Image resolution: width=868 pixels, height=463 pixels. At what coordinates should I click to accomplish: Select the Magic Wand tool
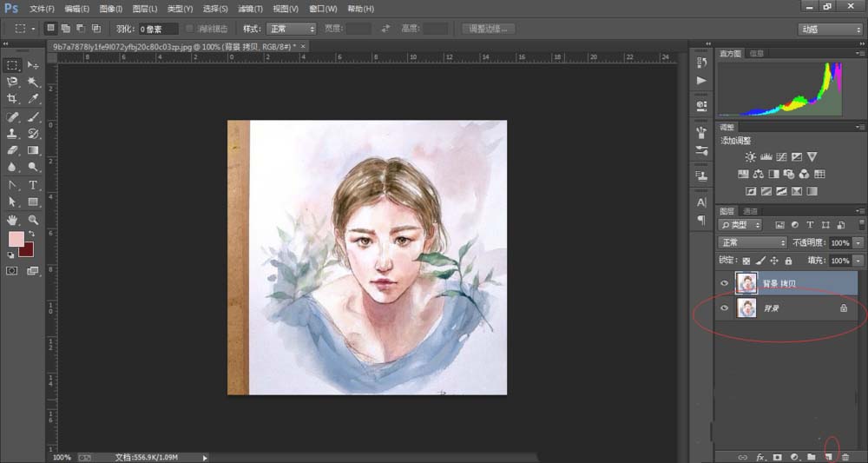[33, 82]
